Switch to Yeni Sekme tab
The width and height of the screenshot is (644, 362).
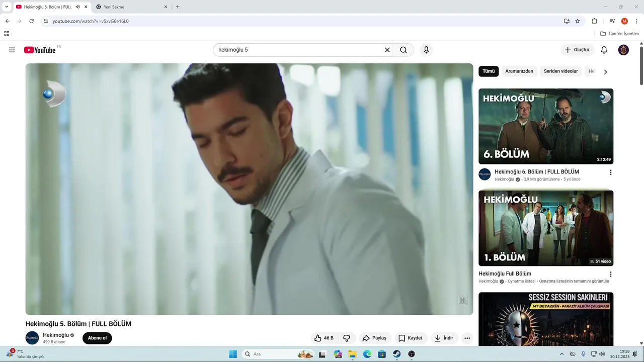pos(132,7)
